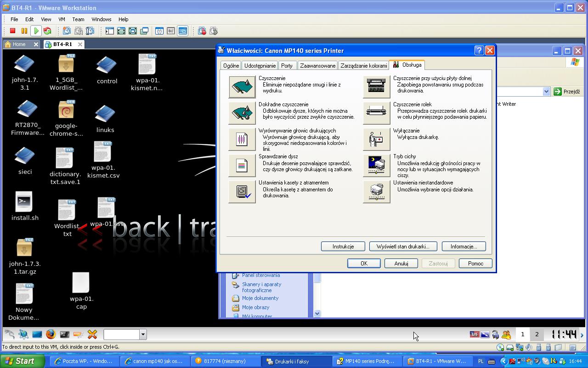
Task: Open Skanery i aparaty fotograficzne link
Action: click(262, 287)
